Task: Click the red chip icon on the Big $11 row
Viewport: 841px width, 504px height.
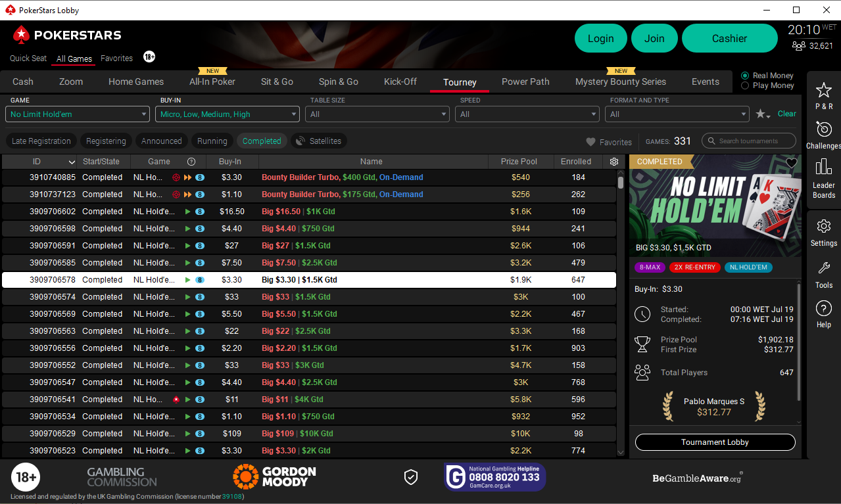Action: click(176, 400)
